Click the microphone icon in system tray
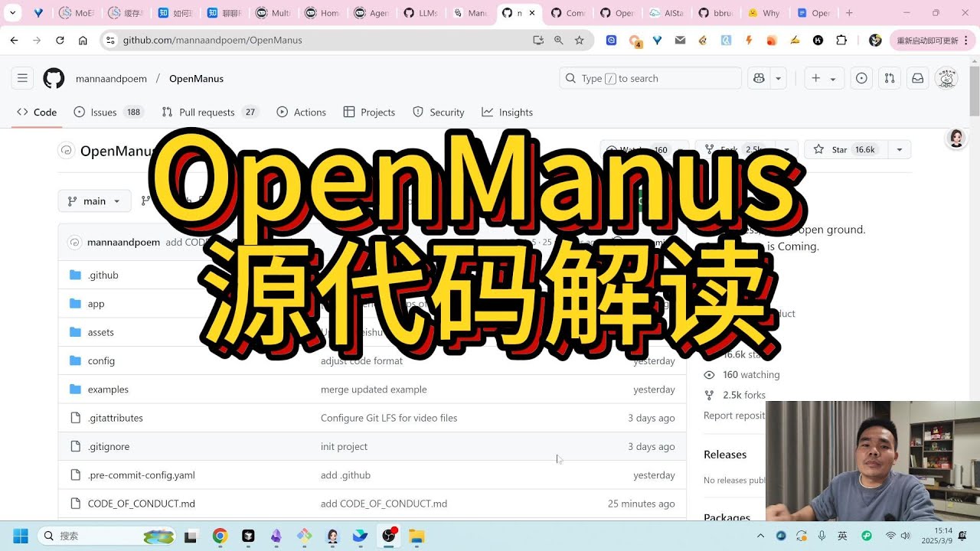Screen dimensions: 980x551 tap(822, 536)
